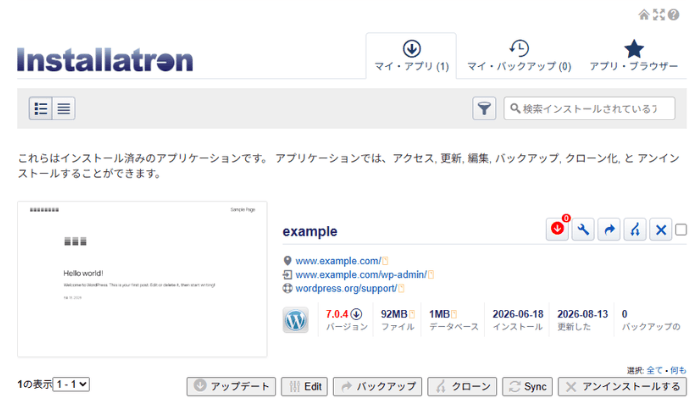Screen dimensions: 700x411
Task: Click the Sync button
Action: click(527, 386)
